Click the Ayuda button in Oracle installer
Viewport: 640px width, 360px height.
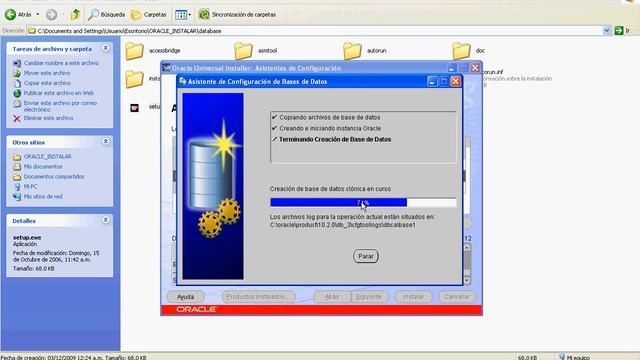click(x=185, y=297)
